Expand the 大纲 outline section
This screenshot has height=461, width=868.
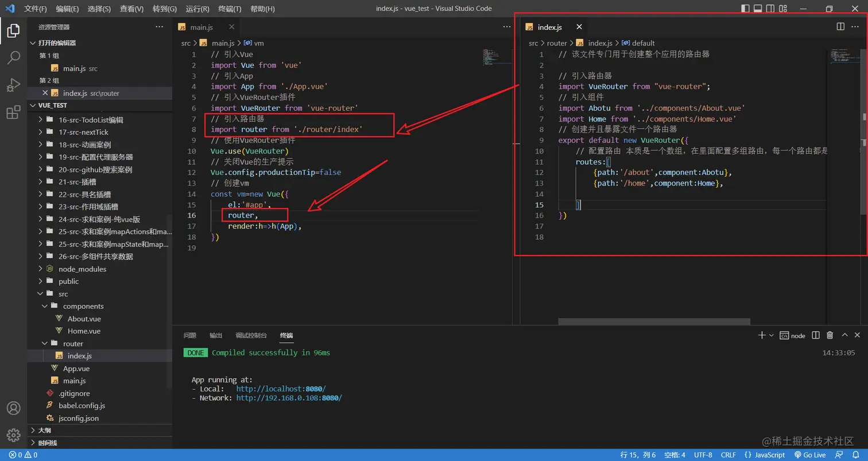click(x=100, y=430)
